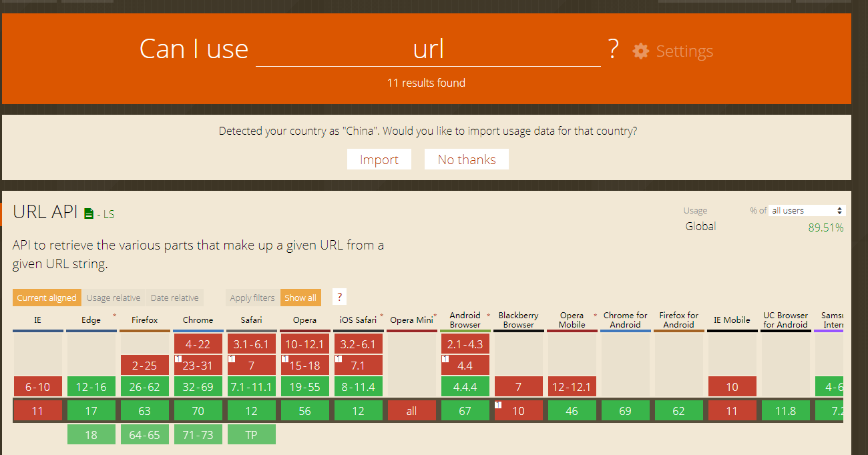This screenshot has height=455, width=868.
Task: Open the 'all users' usage dropdown
Action: 807,211
